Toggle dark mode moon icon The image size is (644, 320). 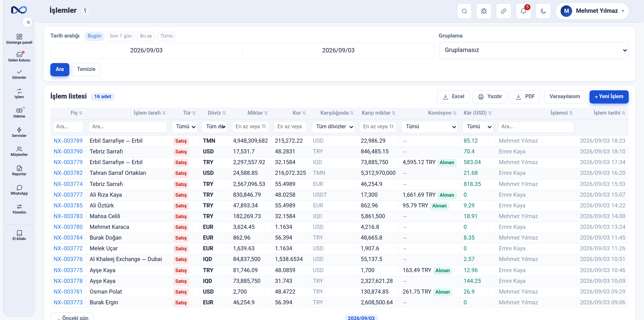(543, 11)
